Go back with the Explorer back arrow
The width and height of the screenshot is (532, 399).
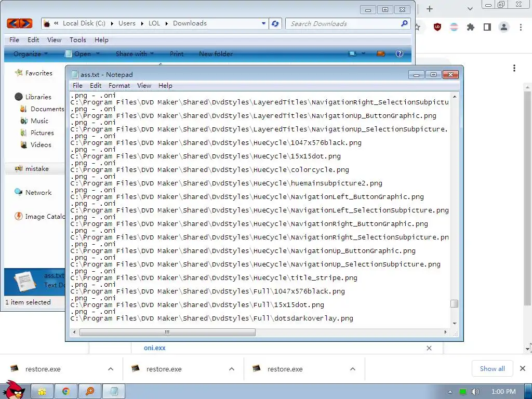coord(13,23)
